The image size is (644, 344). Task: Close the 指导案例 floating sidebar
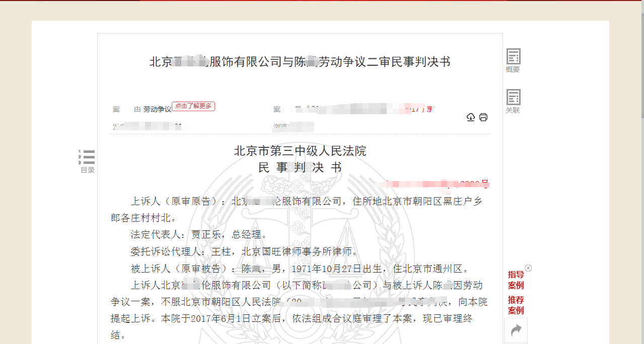pos(528,268)
